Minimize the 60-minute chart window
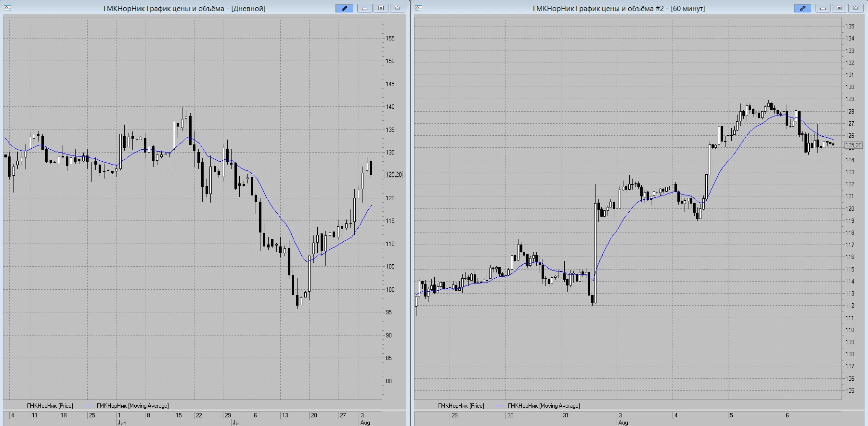Screen dimensions: 868x426 click(823, 8)
